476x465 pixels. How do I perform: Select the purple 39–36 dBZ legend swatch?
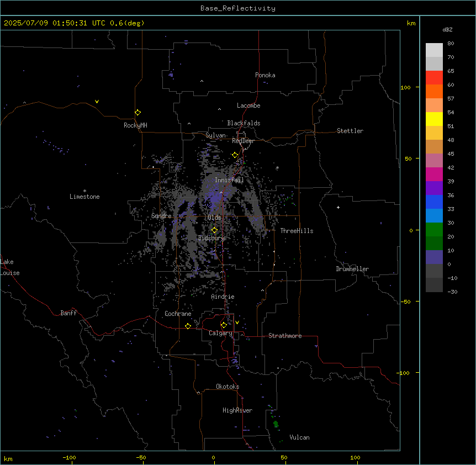434,188
